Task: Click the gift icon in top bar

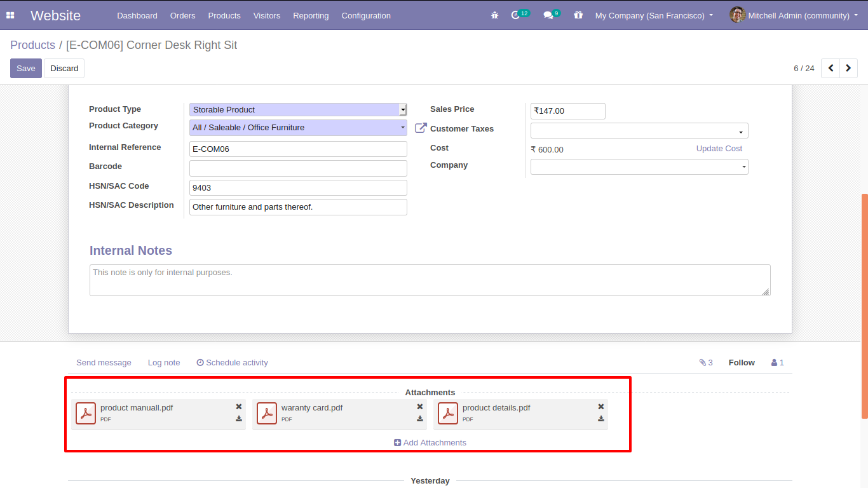Action: [578, 15]
